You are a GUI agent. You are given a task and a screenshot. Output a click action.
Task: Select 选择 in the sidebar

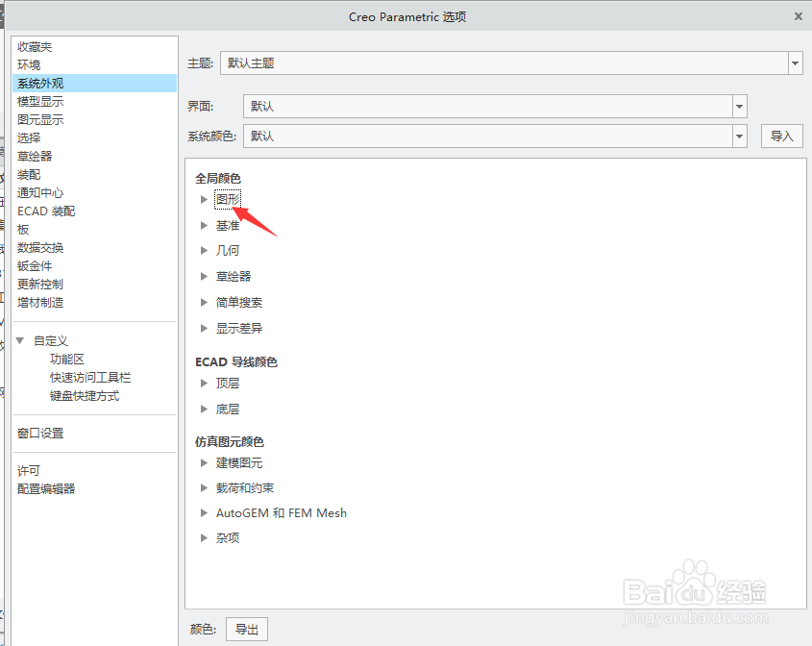tap(29, 138)
